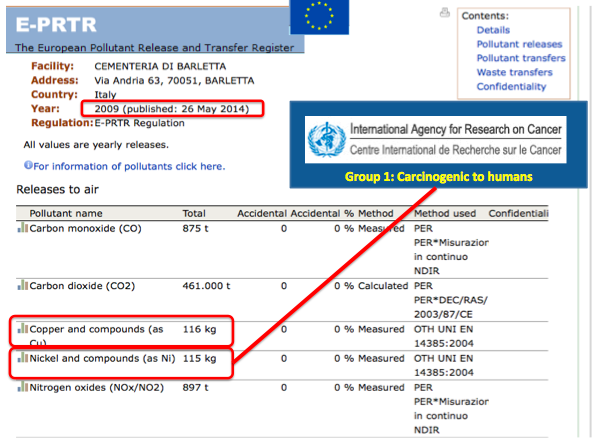Screen dimensions: 595x441
Task: Click 'E-PRTR Regulation' value
Action: coord(140,123)
